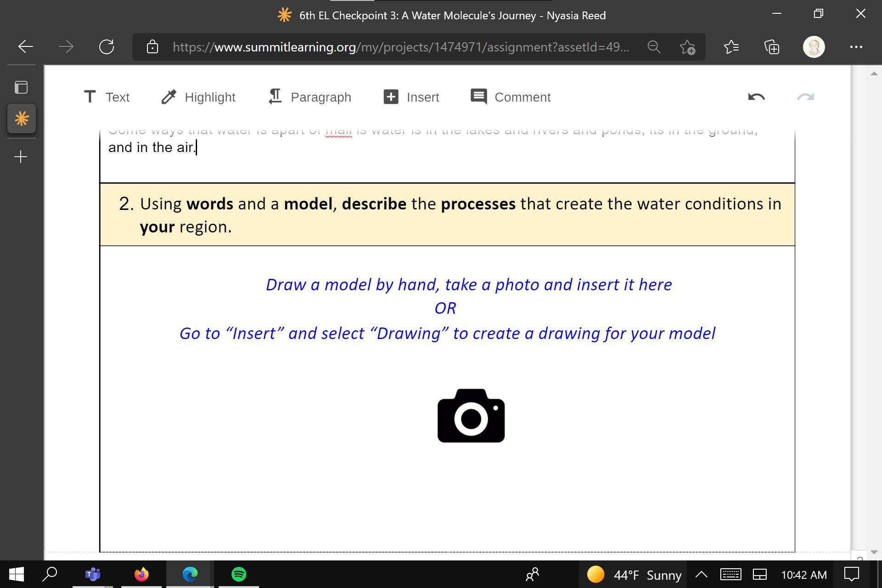This screenshot has width=882, height=588.
Task: Open the Collections icon
Action: (x=772, y=47)
